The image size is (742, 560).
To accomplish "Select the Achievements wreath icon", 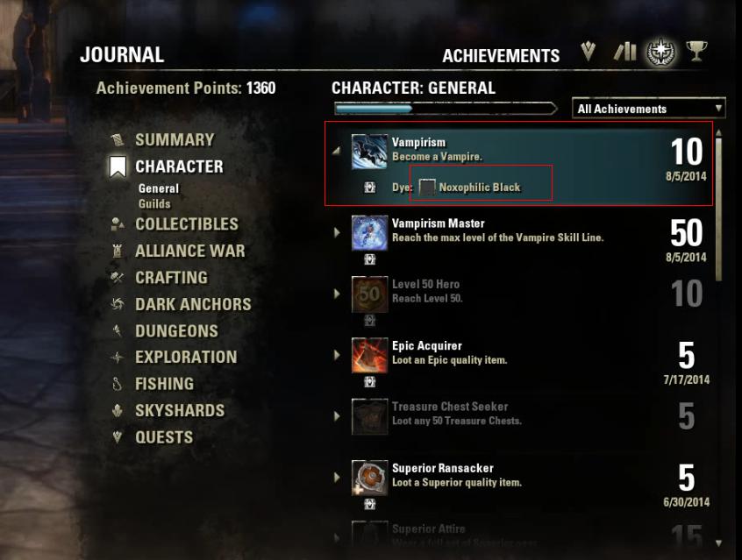I will (660, 51).
